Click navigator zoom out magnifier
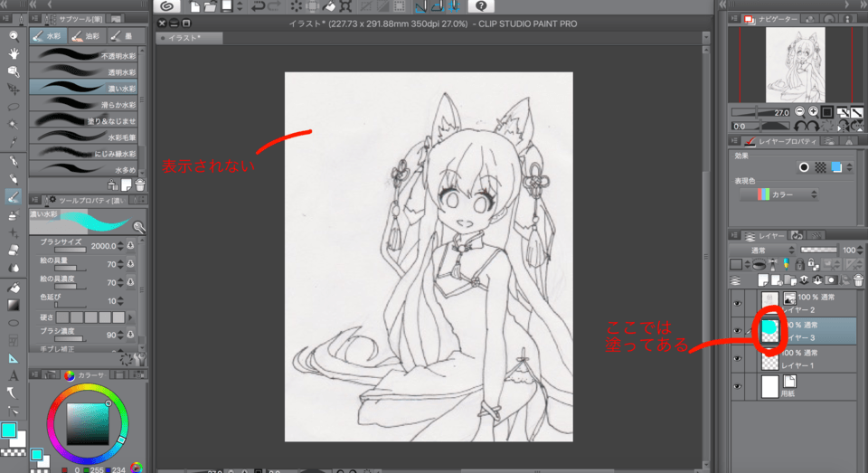The image size is (868, 473). click(x=799, y=112)
